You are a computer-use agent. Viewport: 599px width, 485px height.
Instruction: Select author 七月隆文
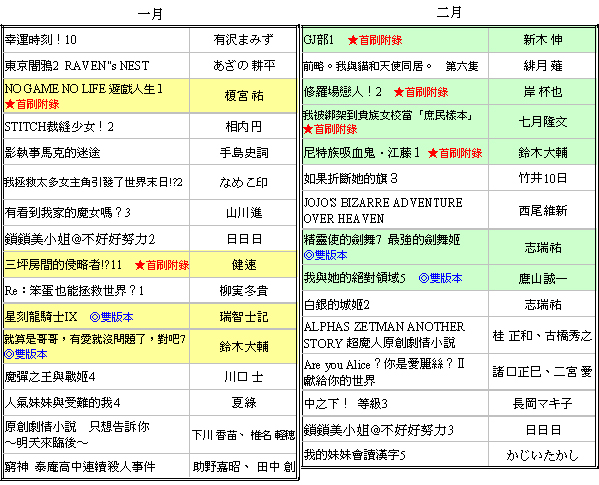point(542,122)
